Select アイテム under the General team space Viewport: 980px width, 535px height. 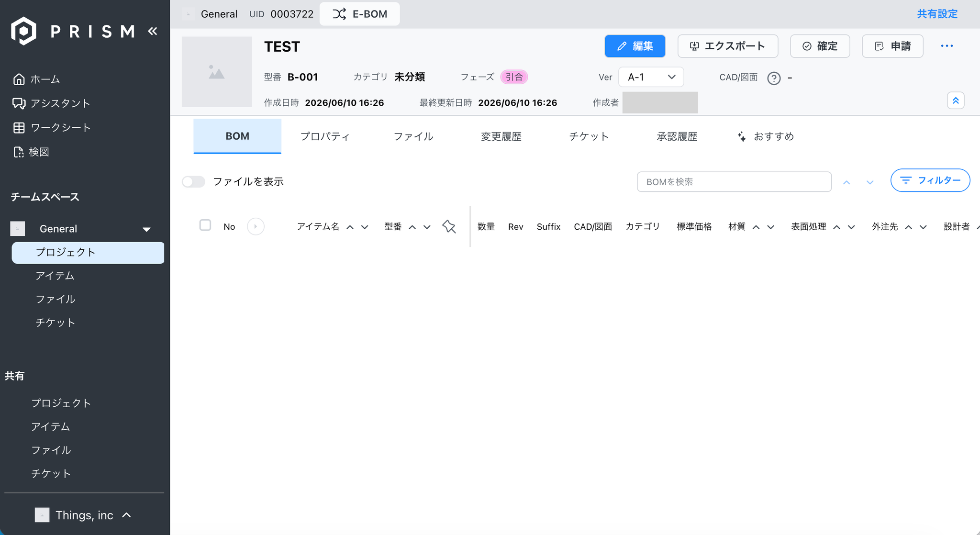coord(55,276)
